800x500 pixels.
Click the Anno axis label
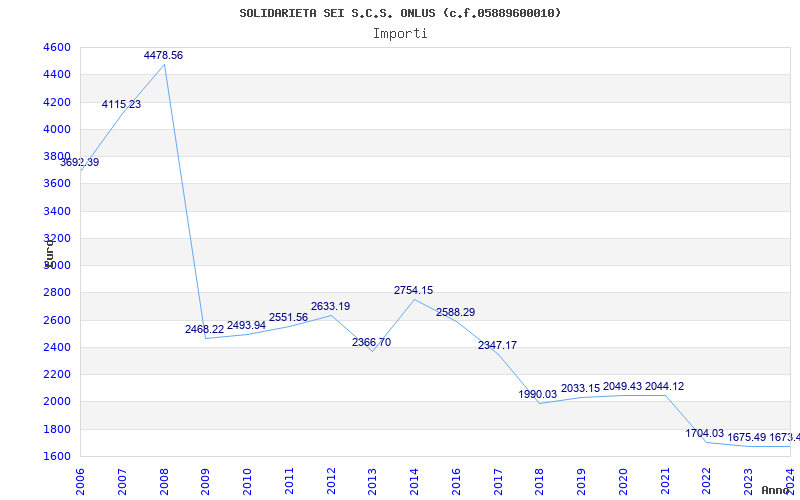(776, 491)
